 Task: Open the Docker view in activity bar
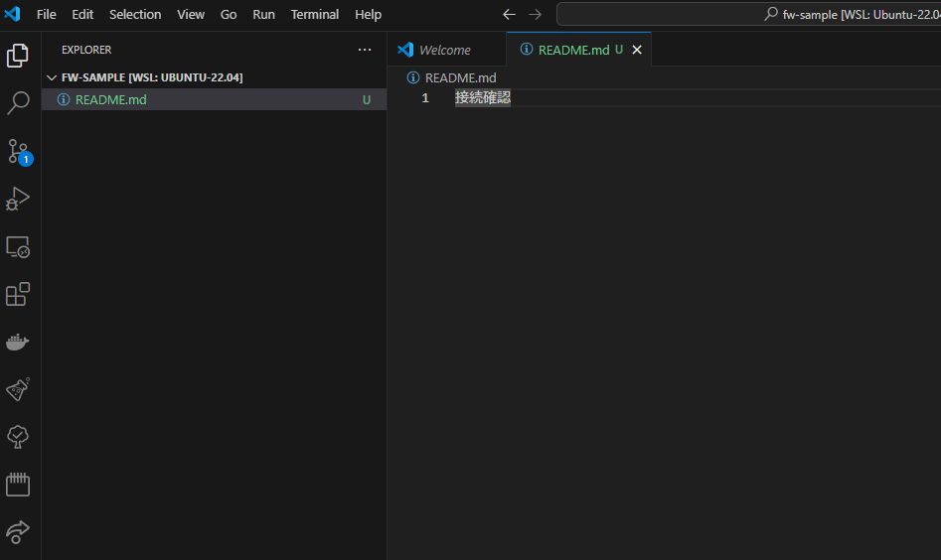(x=18, y=342)
